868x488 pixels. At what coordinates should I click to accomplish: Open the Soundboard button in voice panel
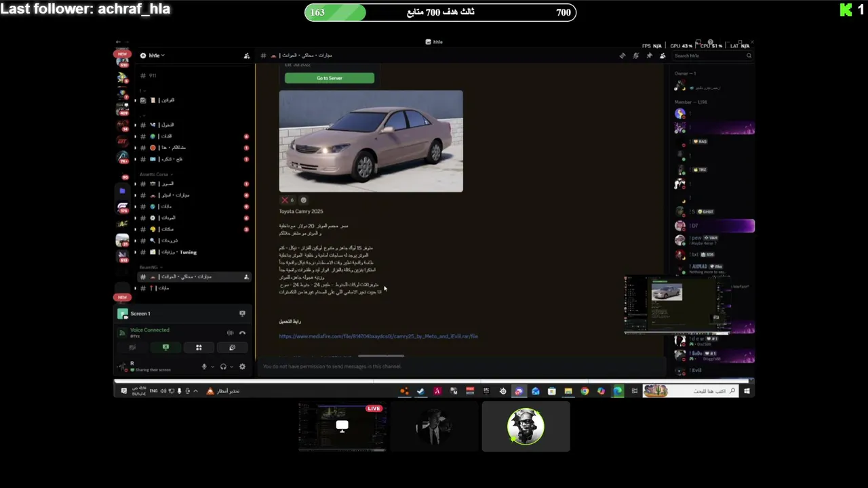pyautogui.click(x=232, y=348)
